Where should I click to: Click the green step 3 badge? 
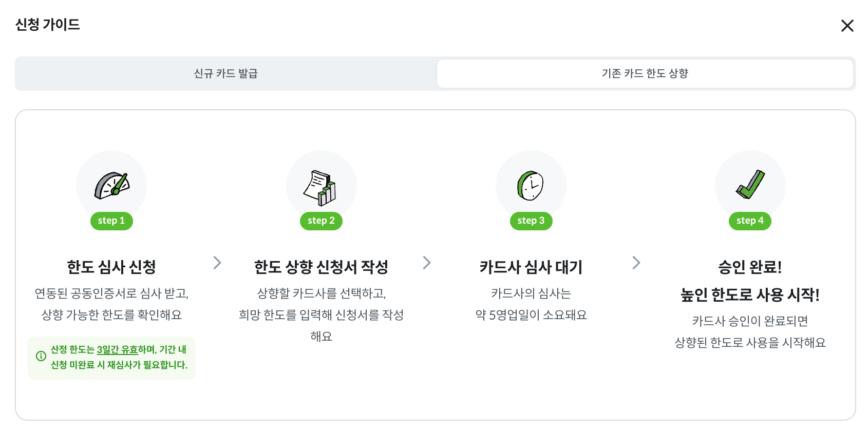tap(531, 221)
